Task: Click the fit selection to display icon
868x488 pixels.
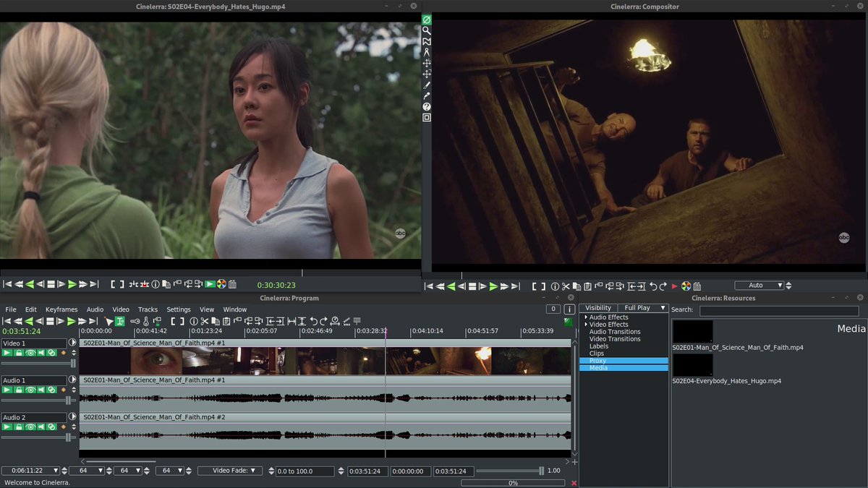Action: (292, 321)
